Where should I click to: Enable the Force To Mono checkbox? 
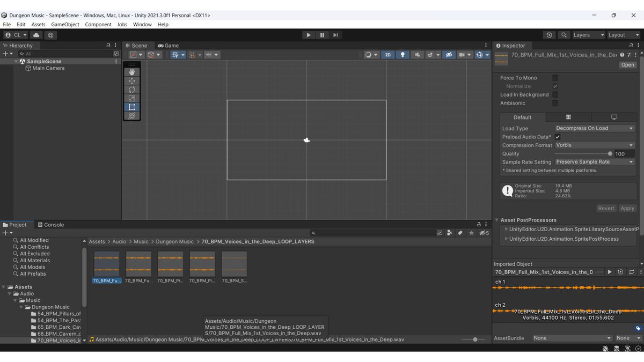tap(555, 78)
